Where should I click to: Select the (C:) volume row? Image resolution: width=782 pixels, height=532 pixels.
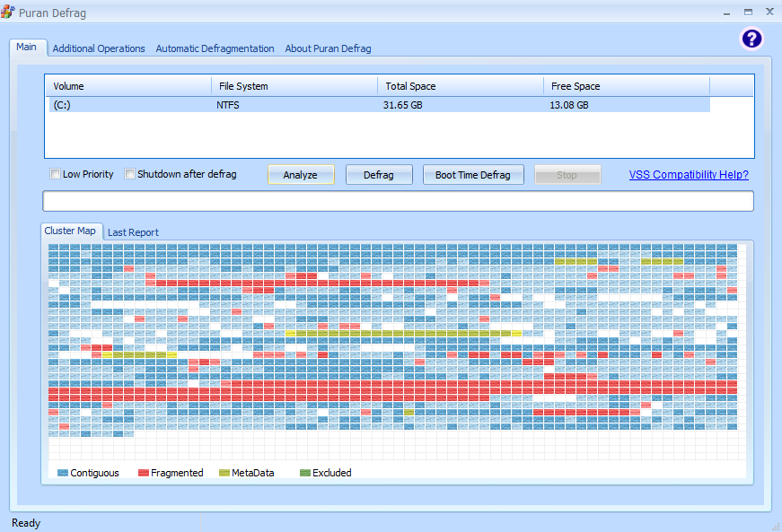(x=380, y=105)
